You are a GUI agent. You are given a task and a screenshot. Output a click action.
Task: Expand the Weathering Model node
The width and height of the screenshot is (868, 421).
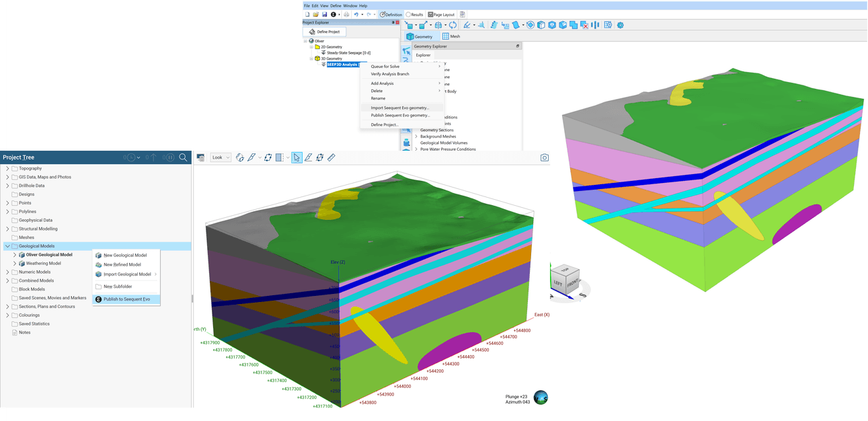tap(15, 264)
